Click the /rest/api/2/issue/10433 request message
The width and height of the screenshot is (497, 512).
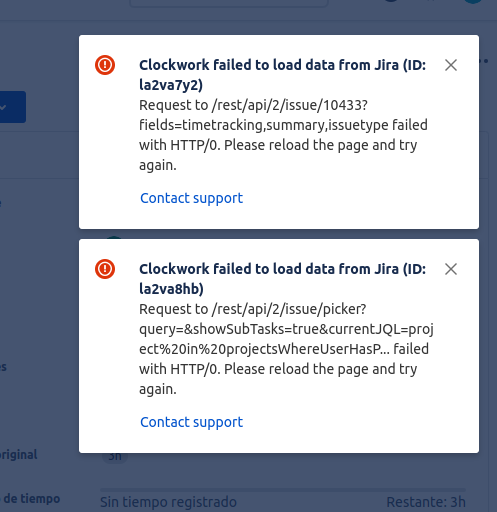point(283,135)
